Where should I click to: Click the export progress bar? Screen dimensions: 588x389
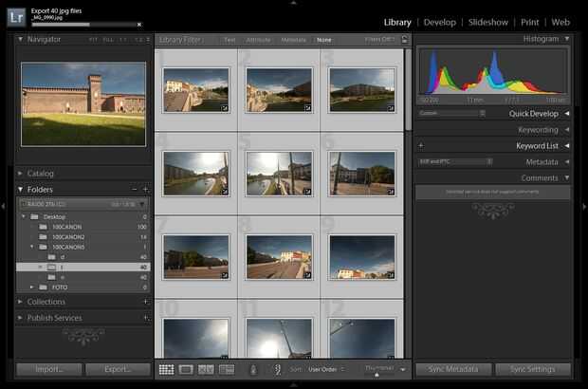click(x=83, y=25)
